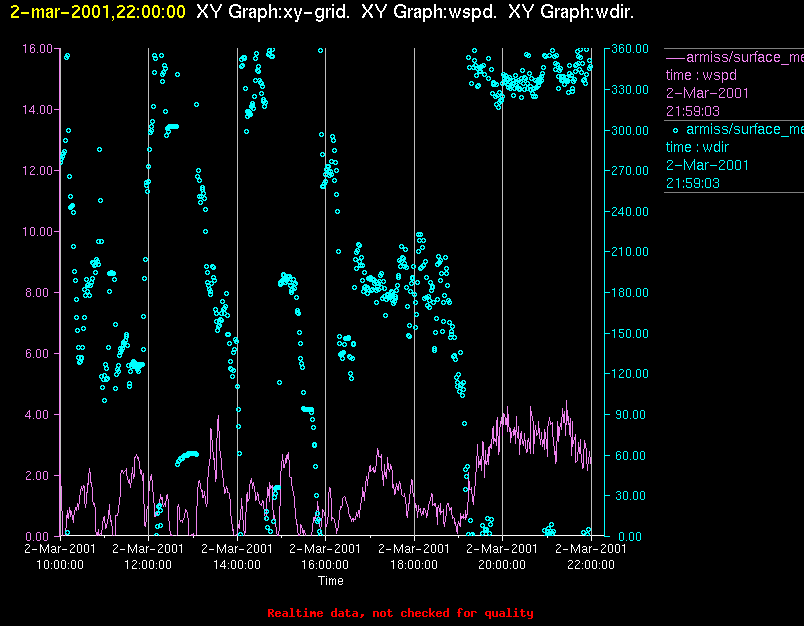Select the 'XY Graph:xy-grid.' title label

(x=273, y=12)
